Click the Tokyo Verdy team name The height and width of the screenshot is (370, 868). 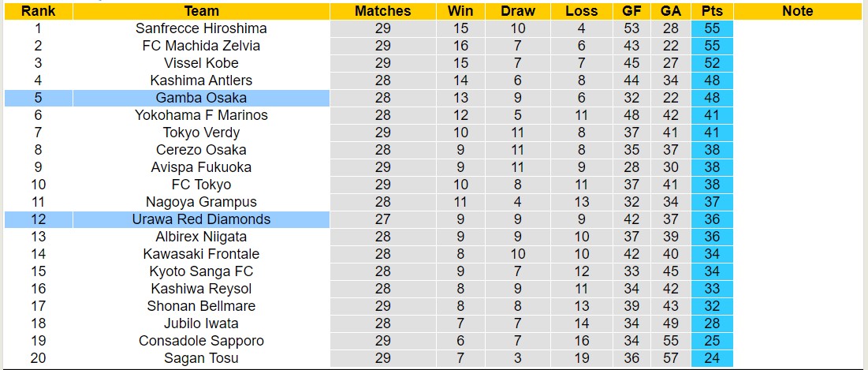coord(201,133)
